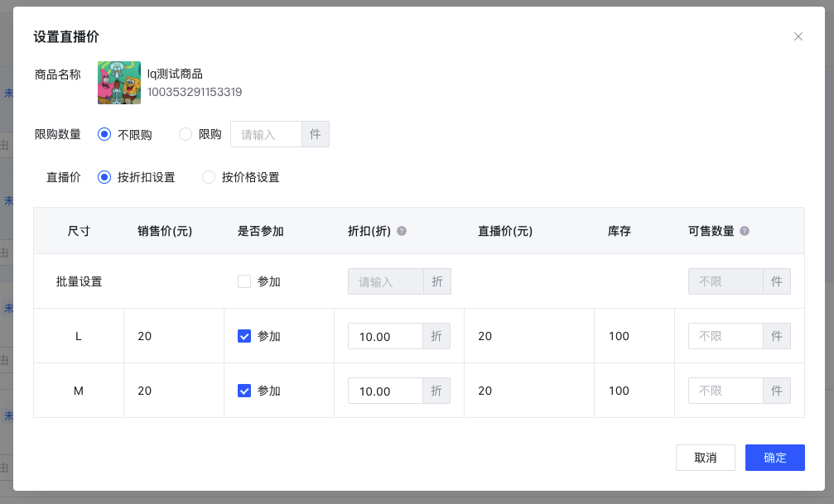Uncheck 参加 for size L

click(x=244, y=336)
